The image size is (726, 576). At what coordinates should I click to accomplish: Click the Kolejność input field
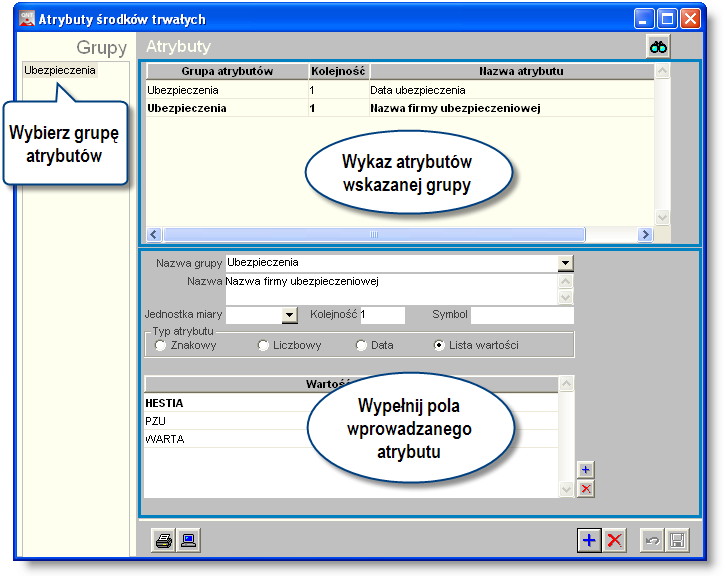coord(382,315)
